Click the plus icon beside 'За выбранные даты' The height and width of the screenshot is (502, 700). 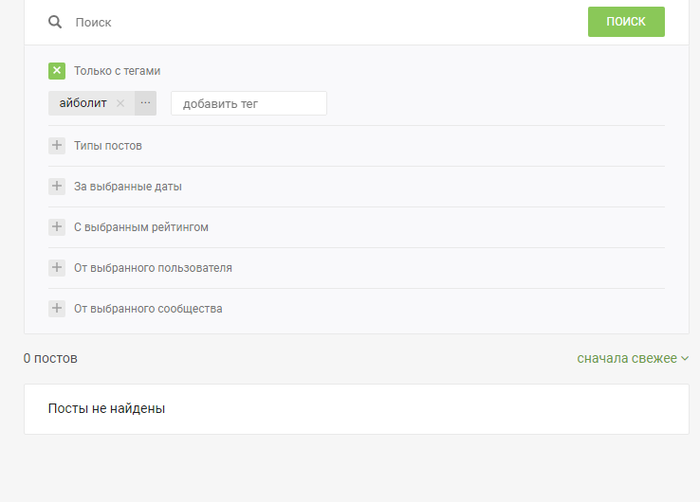[x=57, y=187]
